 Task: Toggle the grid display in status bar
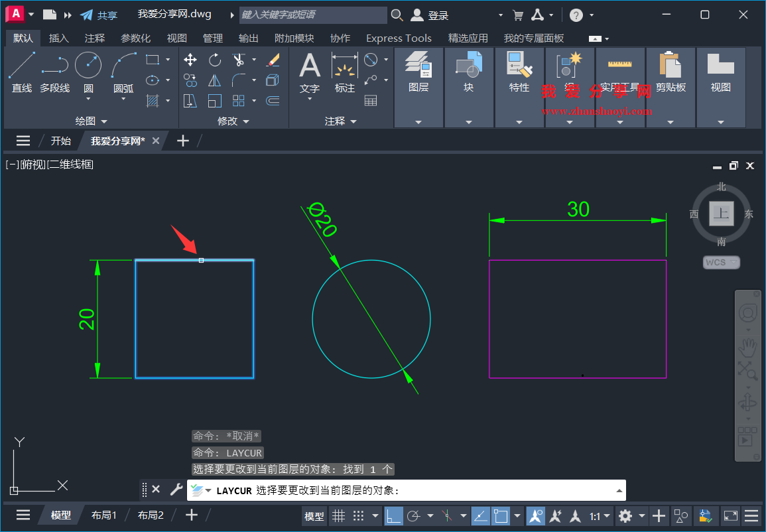(339, 515)
